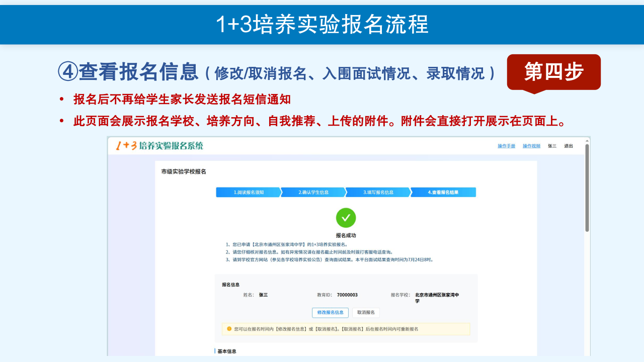Screen dimensions: 644x362
Task: Select step 4.查看报名结果
Action: click(x=443, y=192)
